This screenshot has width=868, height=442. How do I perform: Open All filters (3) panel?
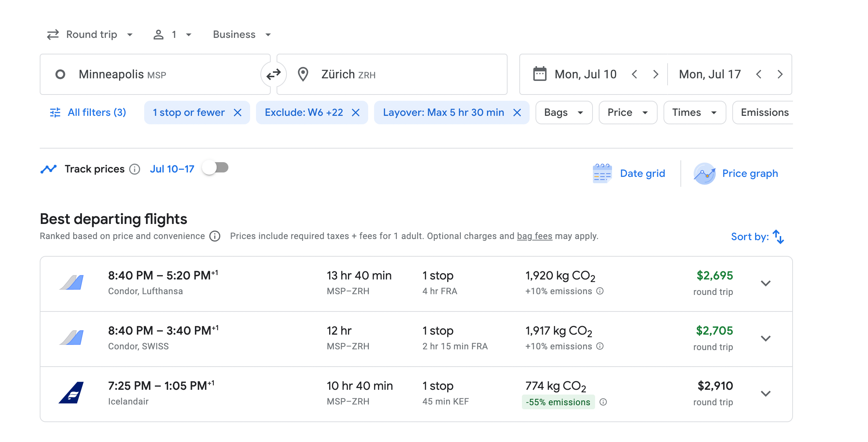pos(88,113)
